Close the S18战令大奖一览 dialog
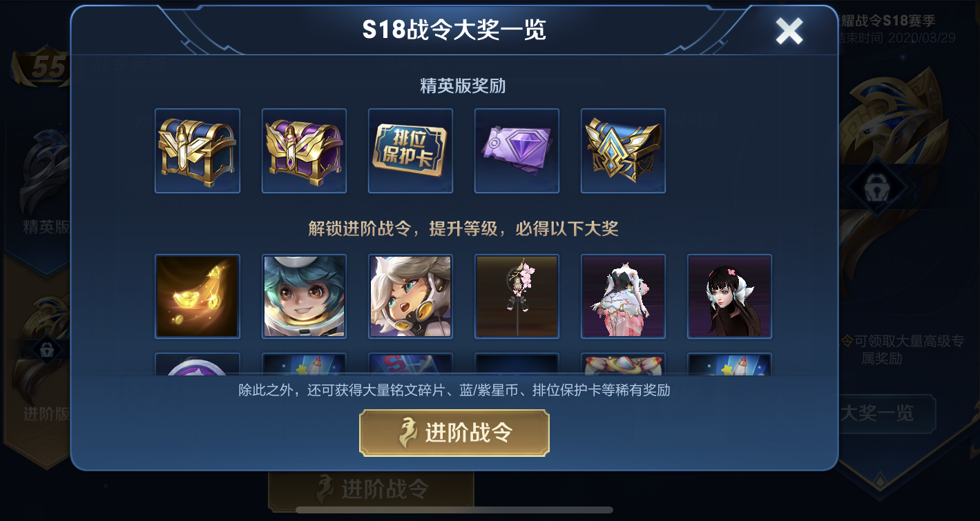The image size is (980, 521). [789, 30]
